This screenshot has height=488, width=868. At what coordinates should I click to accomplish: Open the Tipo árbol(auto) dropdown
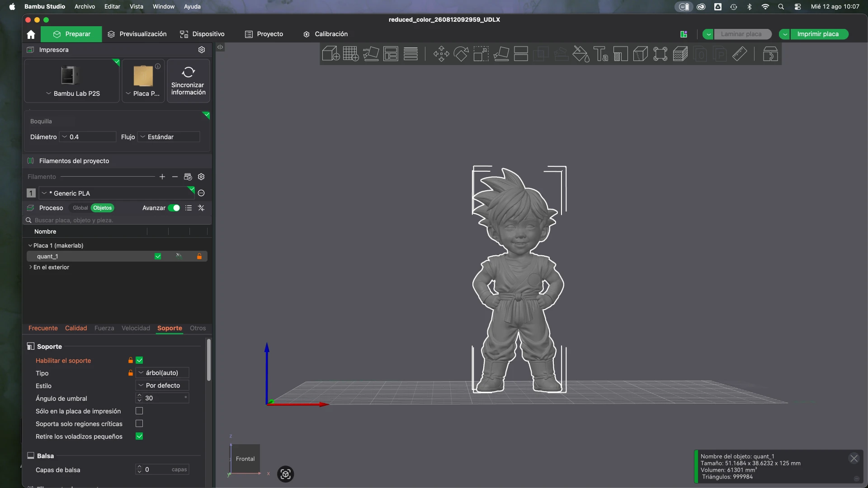click(x=162, y=373)
